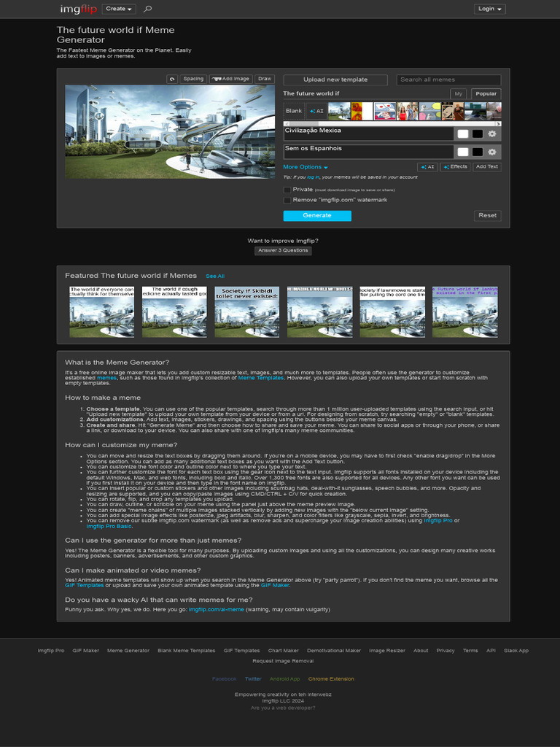Screen dimensions: 560x747
Task: Click the imgflip logo
Action: 78,9
